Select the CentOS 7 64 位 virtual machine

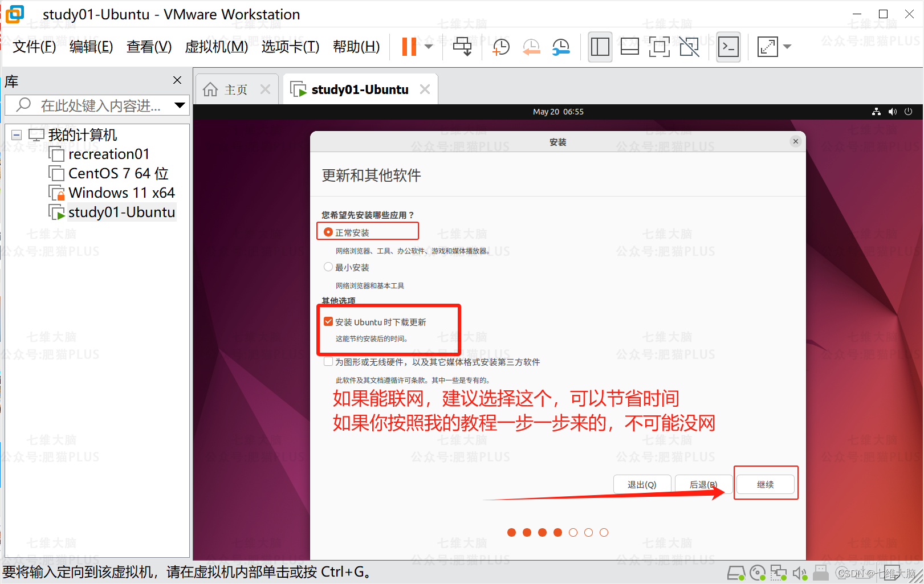119,174
